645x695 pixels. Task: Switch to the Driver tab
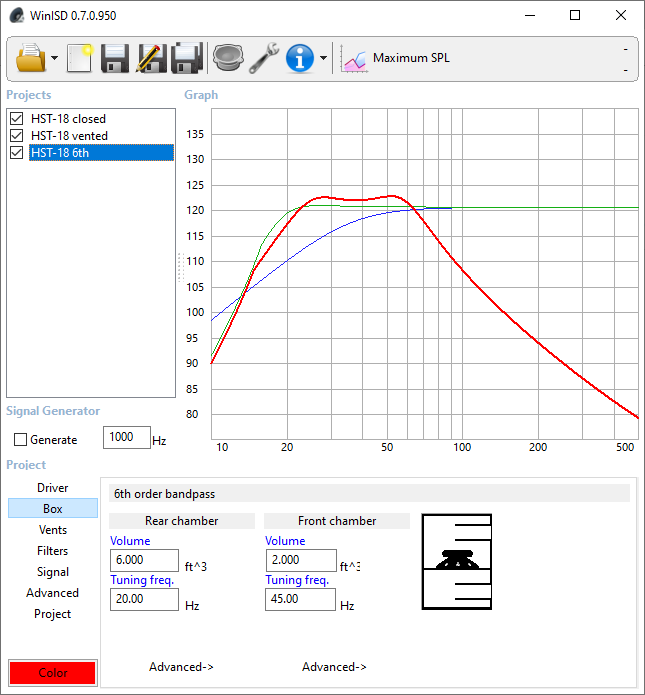point(53,488)
